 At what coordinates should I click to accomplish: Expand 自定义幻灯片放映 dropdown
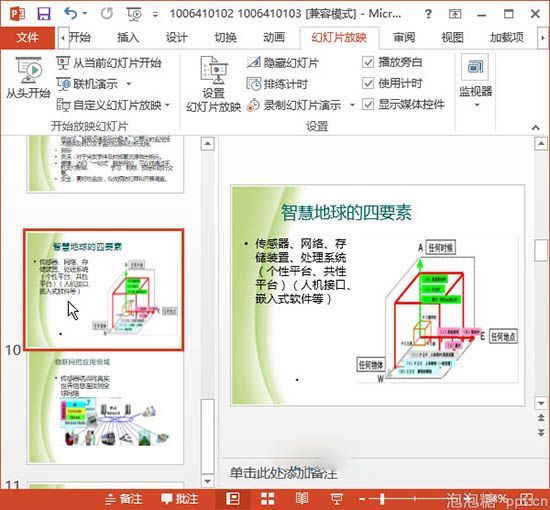pyautogui.click(x=167, y=105)
